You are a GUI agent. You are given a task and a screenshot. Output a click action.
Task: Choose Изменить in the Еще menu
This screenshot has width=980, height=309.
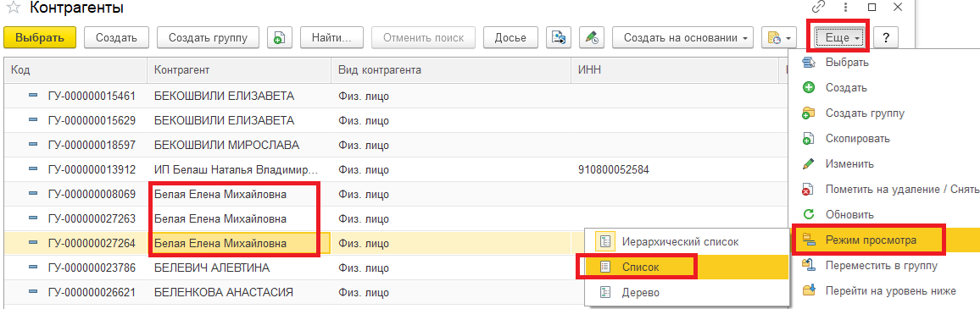884,164
